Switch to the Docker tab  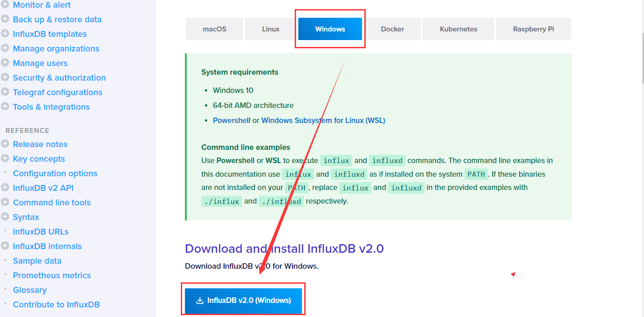click(x=393, y=29)
